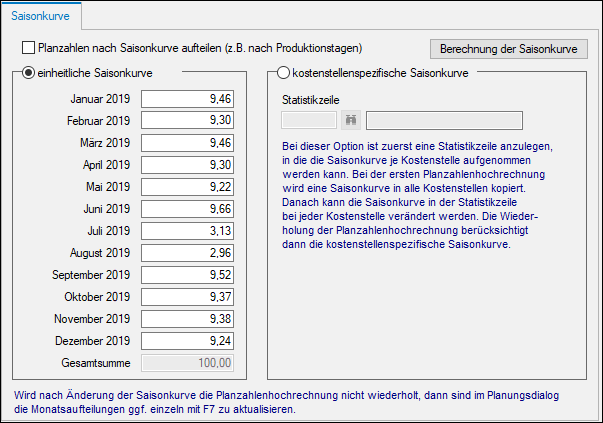
Task: Click the Statistikzeile description field
Action: click(444, 120)
